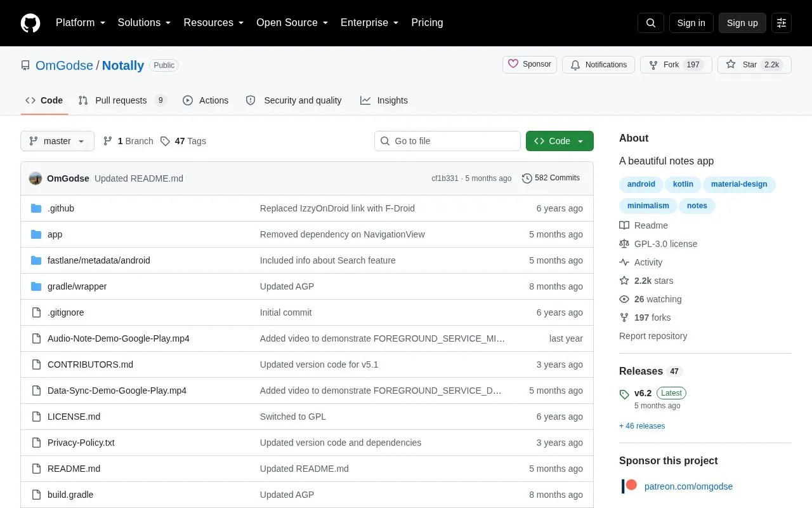Switch to the Pull requests tab

(x=122, y=100)
